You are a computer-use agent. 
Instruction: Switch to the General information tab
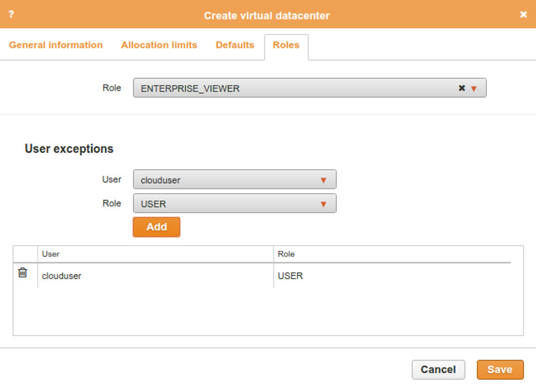[56, 45]
